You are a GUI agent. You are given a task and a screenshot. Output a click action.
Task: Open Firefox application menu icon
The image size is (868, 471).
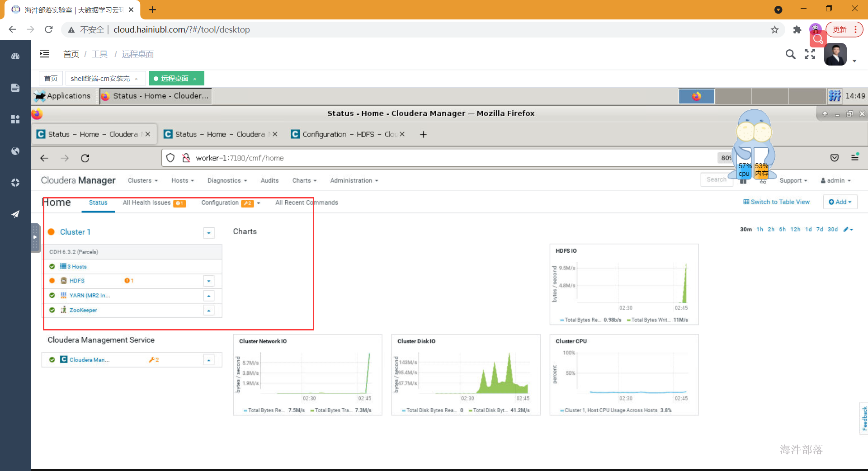click(x=855, y=157)
